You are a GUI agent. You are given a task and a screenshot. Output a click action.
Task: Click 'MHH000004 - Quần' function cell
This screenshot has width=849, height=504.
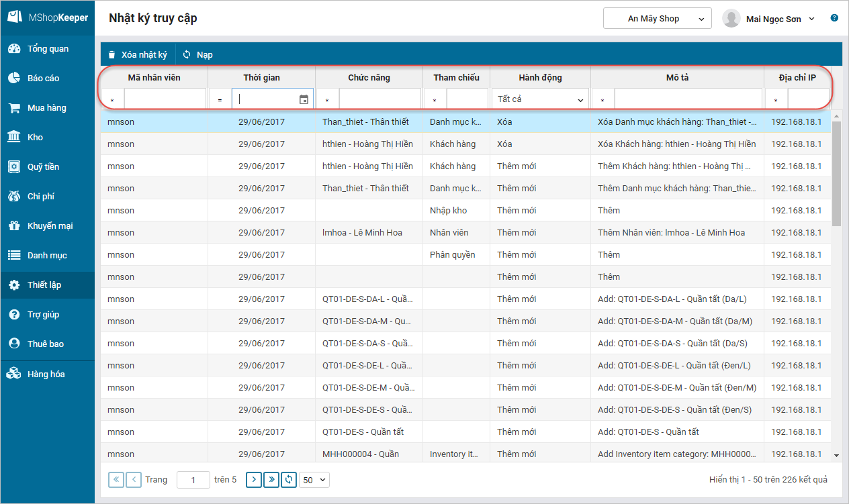click(x=369, y=454)
